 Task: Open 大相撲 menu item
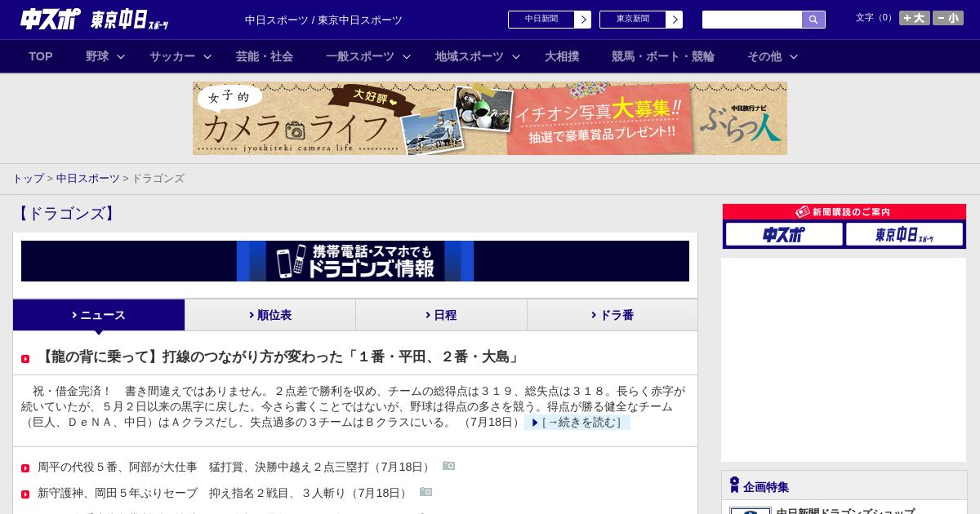pyautogui.click(x=562, y=56)
